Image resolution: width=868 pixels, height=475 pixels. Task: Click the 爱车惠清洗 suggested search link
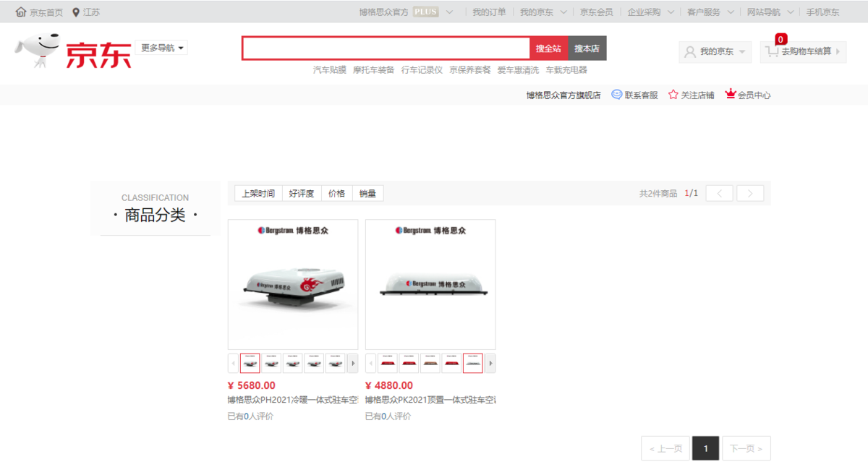[x=518, y=70]
